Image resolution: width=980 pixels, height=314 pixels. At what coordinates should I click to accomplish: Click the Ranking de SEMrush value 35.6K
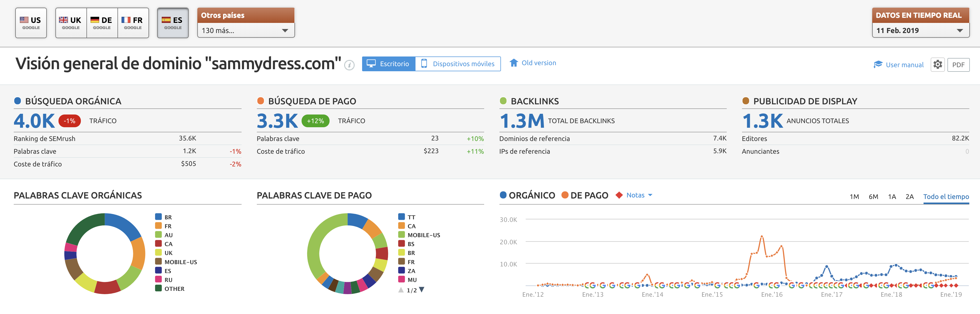tap(188, 138)
